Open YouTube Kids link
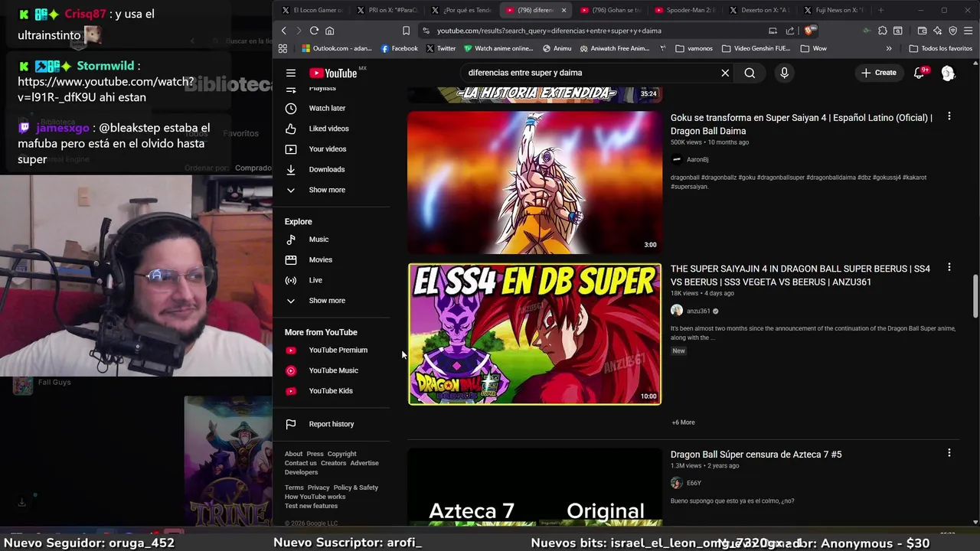Image resolution: width=980 pixels, height=551 pixels. point(331,391)
